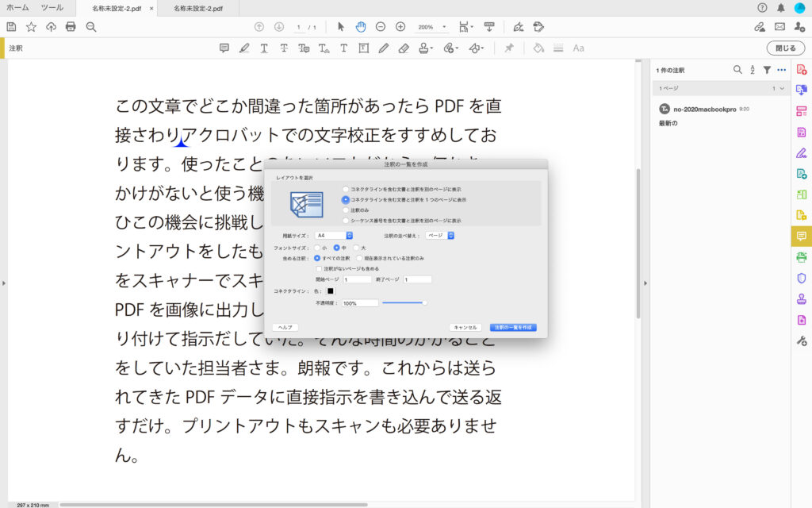Viewport: 812px width, 508px height.
Task: Click the opacity 100% field
Action: coord(360,303)
